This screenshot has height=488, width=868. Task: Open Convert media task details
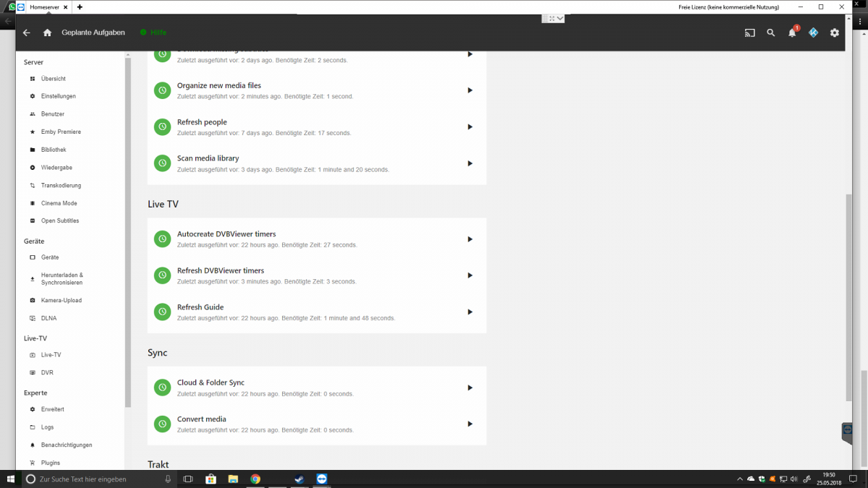[202, 419]
